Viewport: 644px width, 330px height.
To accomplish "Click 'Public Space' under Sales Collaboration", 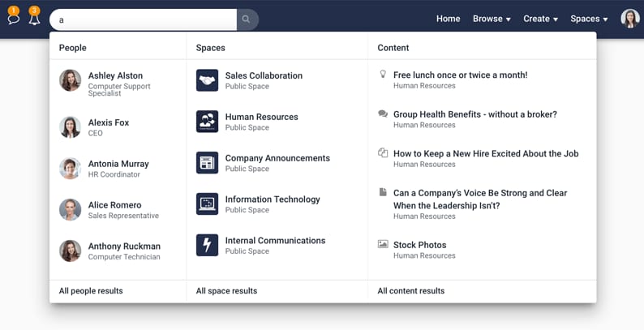I will coord(247,86).
